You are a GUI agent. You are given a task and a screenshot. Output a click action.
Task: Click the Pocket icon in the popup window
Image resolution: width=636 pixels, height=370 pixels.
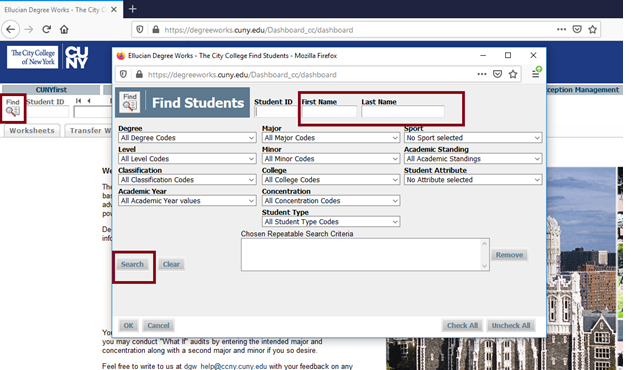tap(498, 74)
